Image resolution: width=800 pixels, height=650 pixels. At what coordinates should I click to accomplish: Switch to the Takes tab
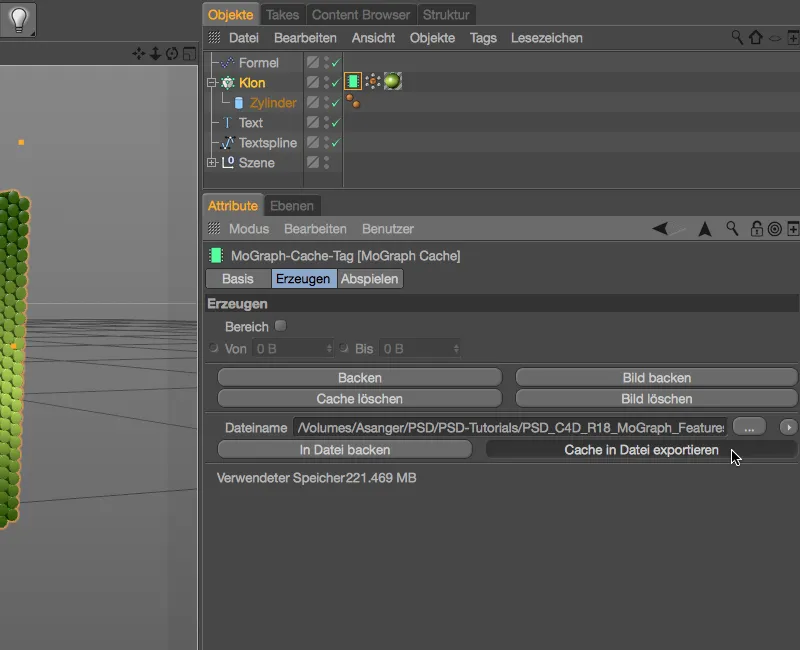click(282, 15)
